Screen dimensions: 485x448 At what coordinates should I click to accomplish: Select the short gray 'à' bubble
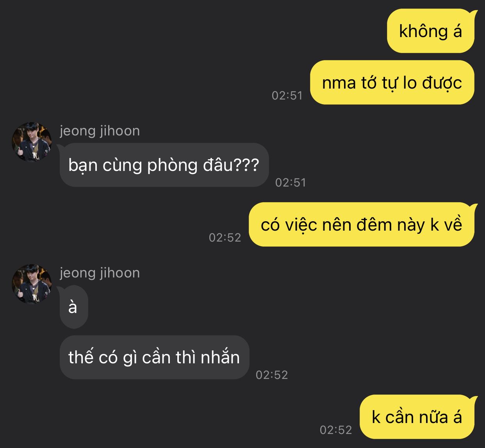click(x=73, y=307)
